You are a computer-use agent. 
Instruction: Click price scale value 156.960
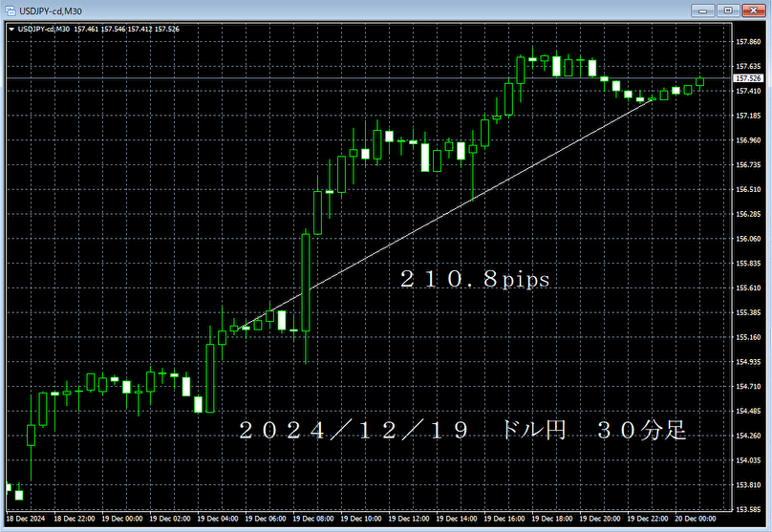point(748,140)
